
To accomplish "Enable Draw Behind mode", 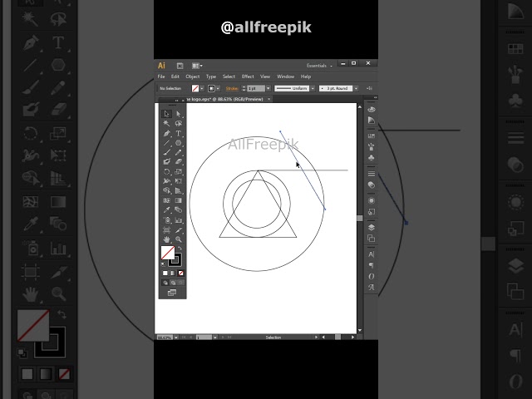I will 173,283.
